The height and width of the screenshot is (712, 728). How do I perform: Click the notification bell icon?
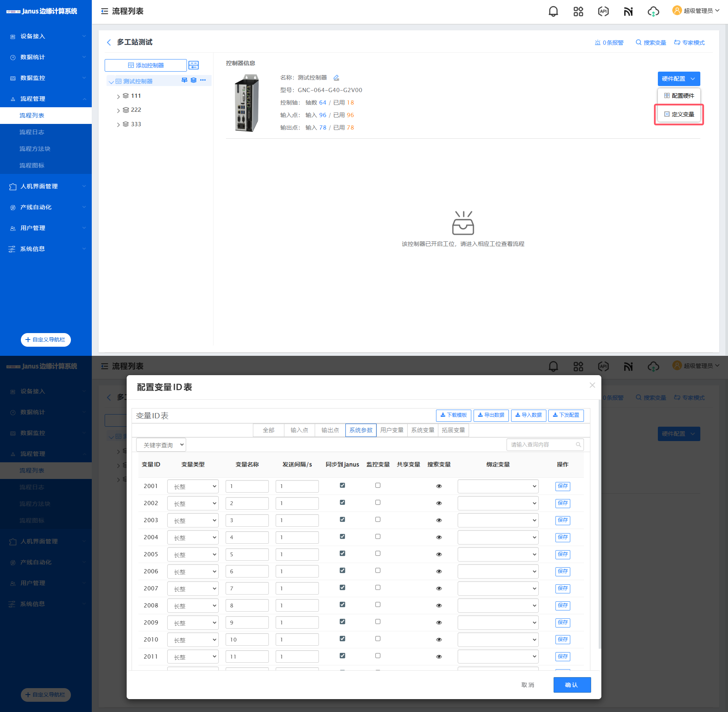click(x=553, y=11)
